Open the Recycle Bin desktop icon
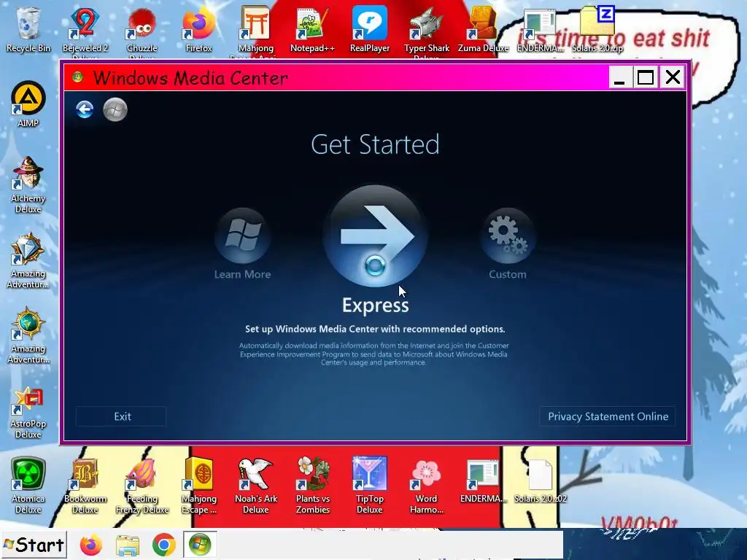The image size is (747, 560). [x=28, y=29]
